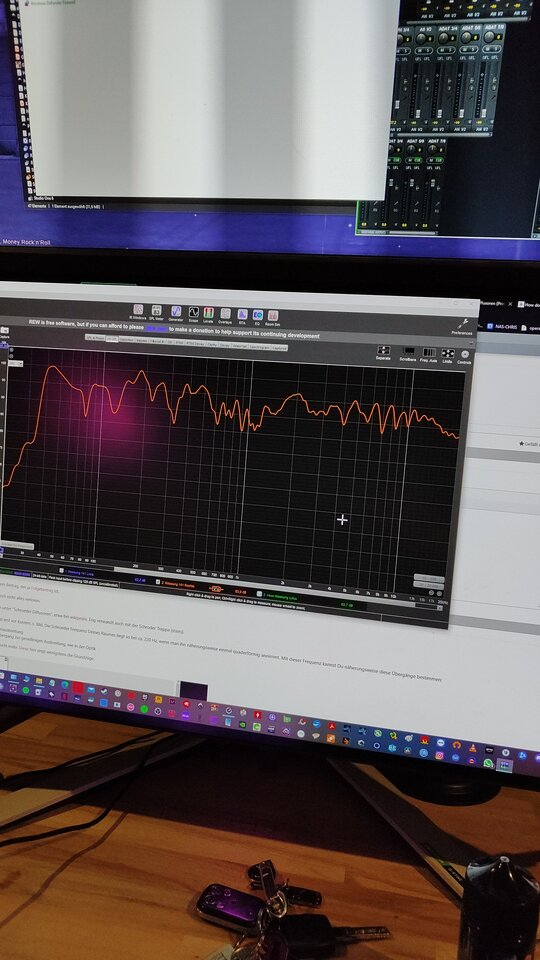The width and height of the screenshot is (540, 960).
Task: Click Separate traces graph button
Action: click(x=383, y=353)
